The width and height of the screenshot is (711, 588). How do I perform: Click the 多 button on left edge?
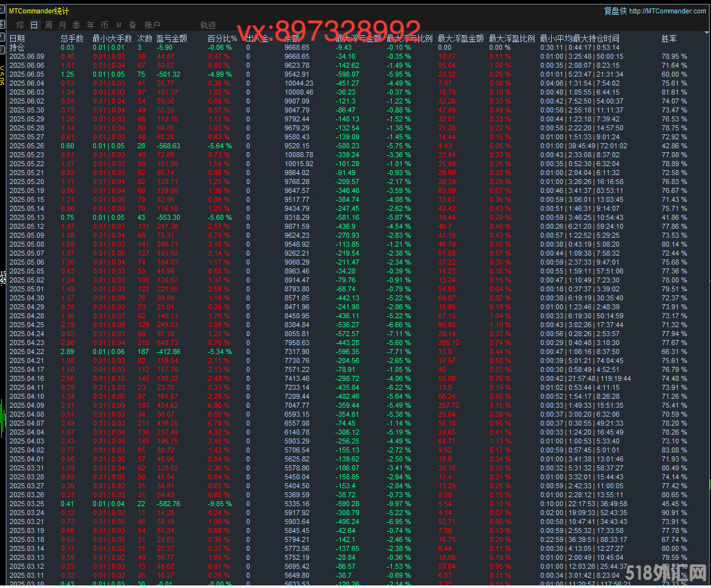tap(2, 25)
